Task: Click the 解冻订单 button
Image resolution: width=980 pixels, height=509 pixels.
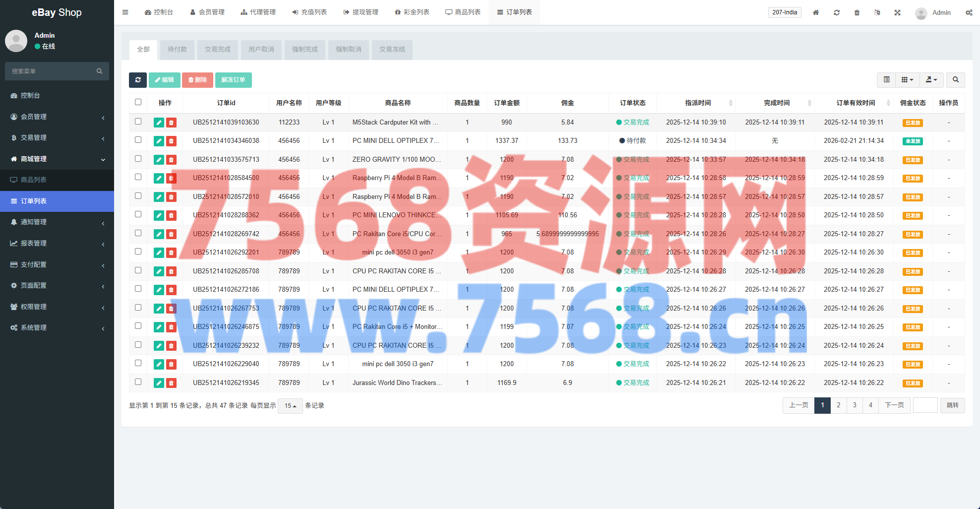Action: pyautogui.click(x=233, y=80)
